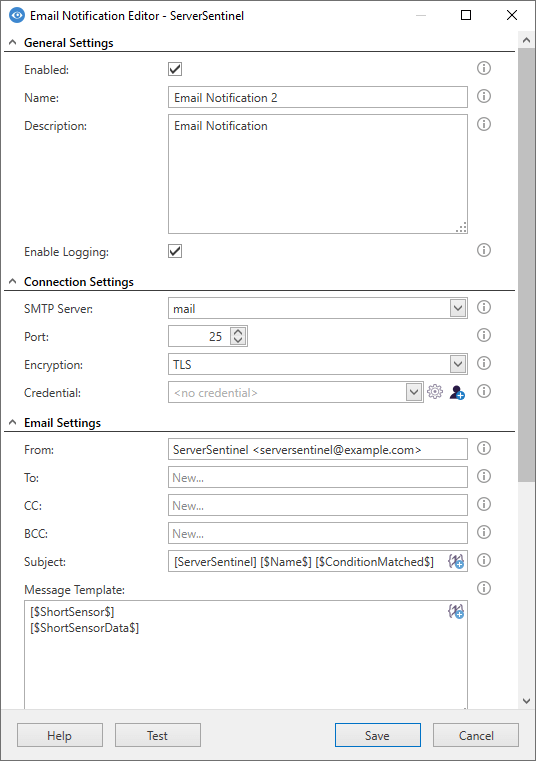The width and height of the screenshot is (536, 761).
Task: Open the SMTP Server dropdown
Action: [458, 308]
